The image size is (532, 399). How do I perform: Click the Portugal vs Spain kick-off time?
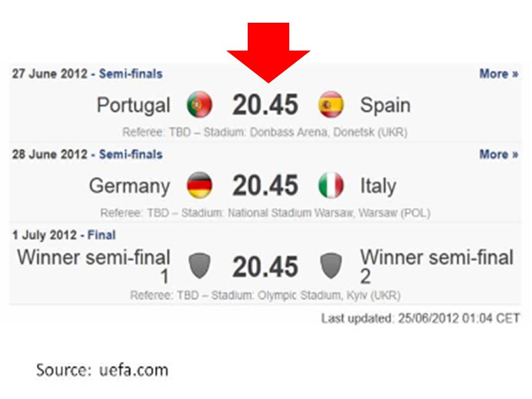point(265,104)
